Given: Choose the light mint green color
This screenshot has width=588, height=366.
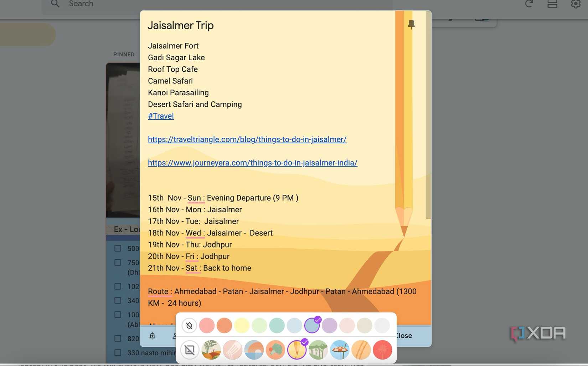Looking at the screenshot, I should 259,325.
